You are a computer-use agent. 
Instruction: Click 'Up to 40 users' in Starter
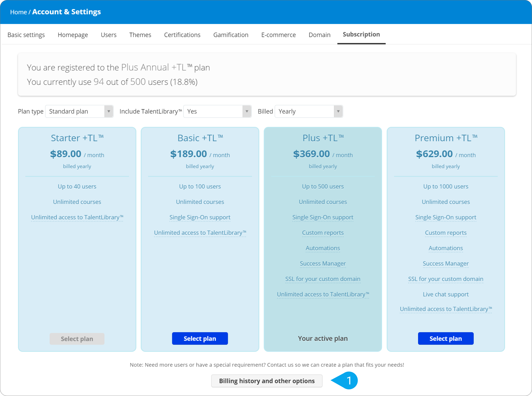(x=77, y=186)
